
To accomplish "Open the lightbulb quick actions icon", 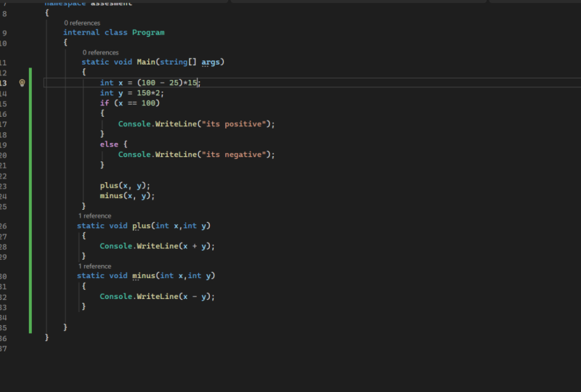I will (23, 83).
